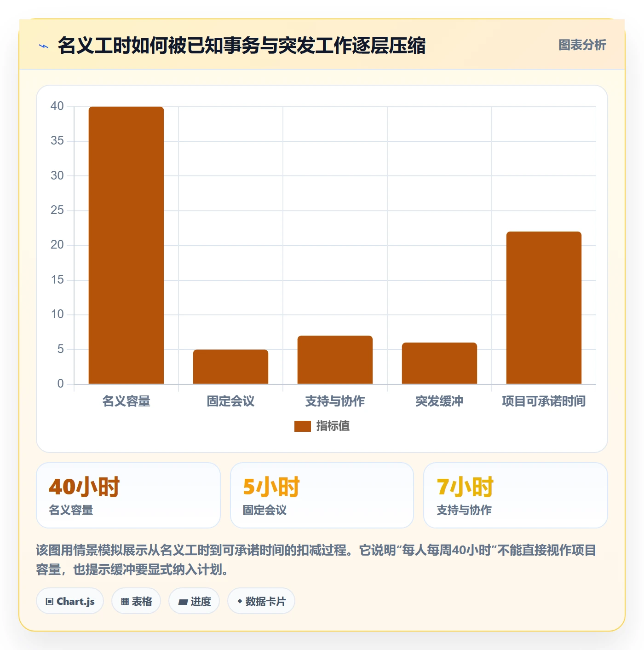
Task: Select the Chart.js tag chip
Action: pyautogui.click(x=70, y=601)
